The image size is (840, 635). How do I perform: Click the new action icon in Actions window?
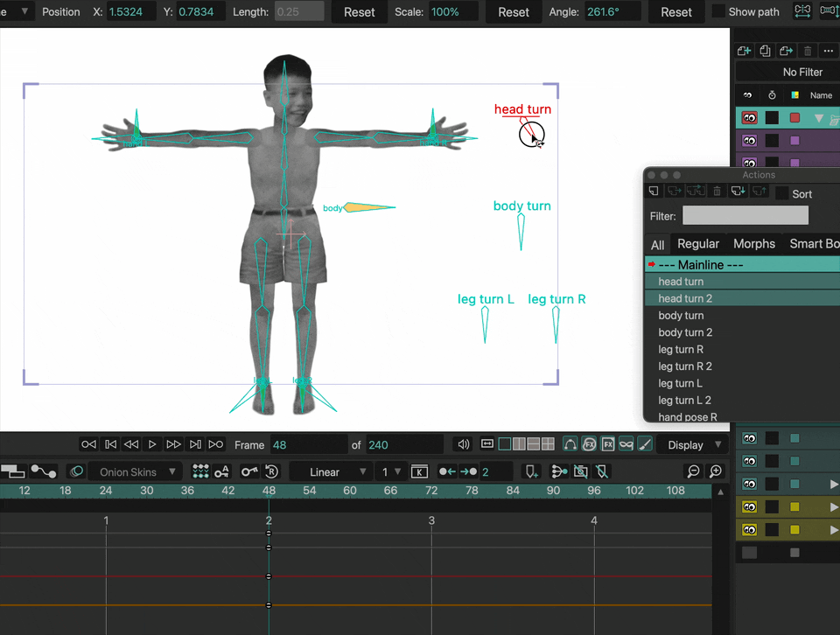[x=654, y=192]
